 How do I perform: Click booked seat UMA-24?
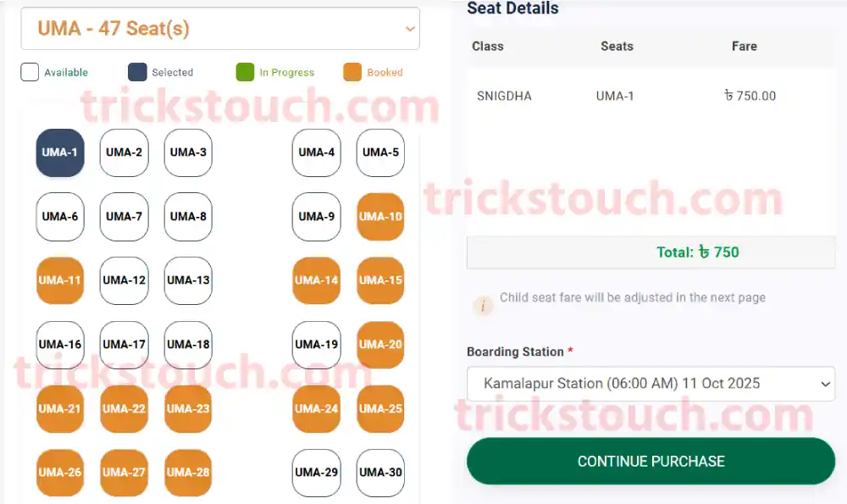(317, 409)
